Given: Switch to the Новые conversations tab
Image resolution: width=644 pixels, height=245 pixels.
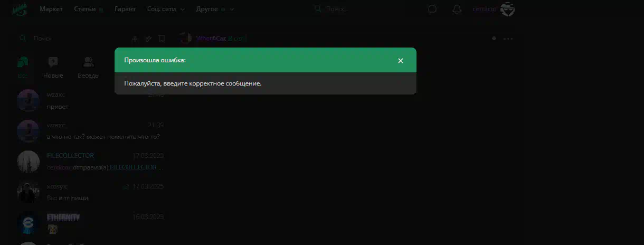Looking at the screenshot, I should tap(53, 68).
